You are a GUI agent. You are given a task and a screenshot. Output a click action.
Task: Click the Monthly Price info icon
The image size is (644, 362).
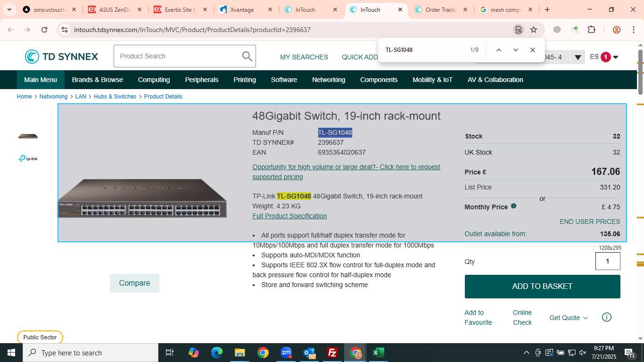point(513,206)
